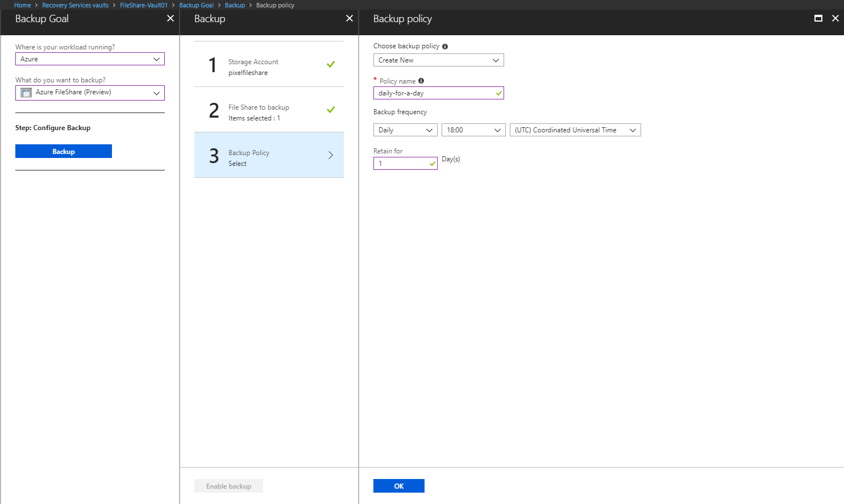The width and height of the screenshot is (844, 504).
Task: Open the File Share to backup step
Action: [x=269, y=110]
